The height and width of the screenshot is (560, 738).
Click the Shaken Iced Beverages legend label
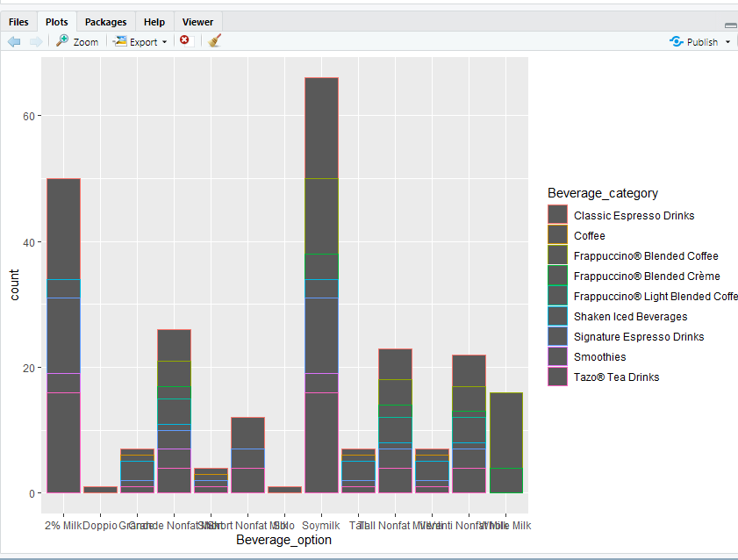pyautogui.click(x=630, y=317)
